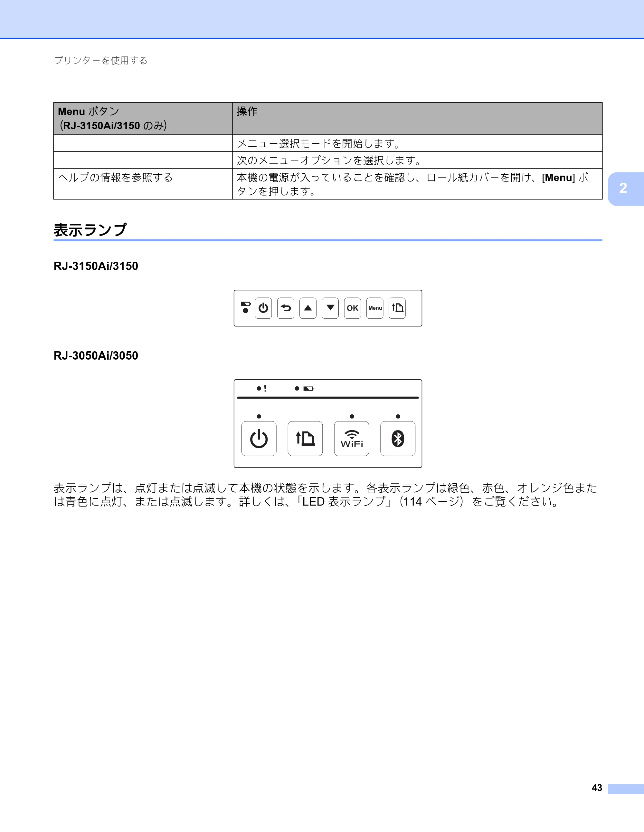The image size is (644, 832).
Task: Click the large feed button on RJ-3050 panel
Action: tap(305, 439)
